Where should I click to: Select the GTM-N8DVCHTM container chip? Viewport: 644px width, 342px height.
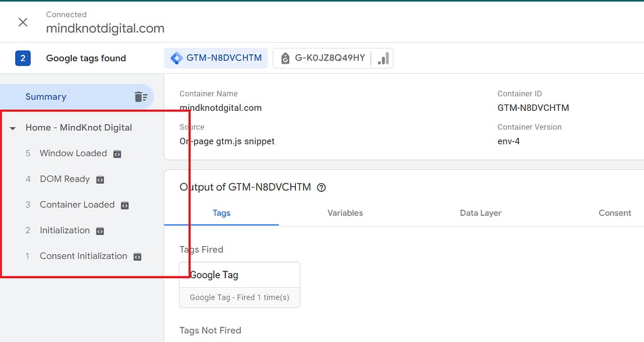pyautogui.click(x=216, y=58)
